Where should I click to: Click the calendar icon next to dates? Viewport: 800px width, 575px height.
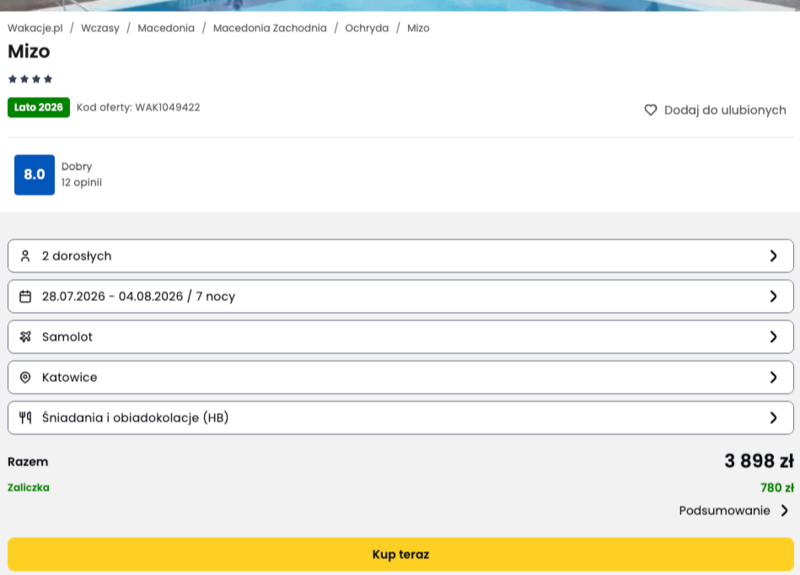click(26, 296)
